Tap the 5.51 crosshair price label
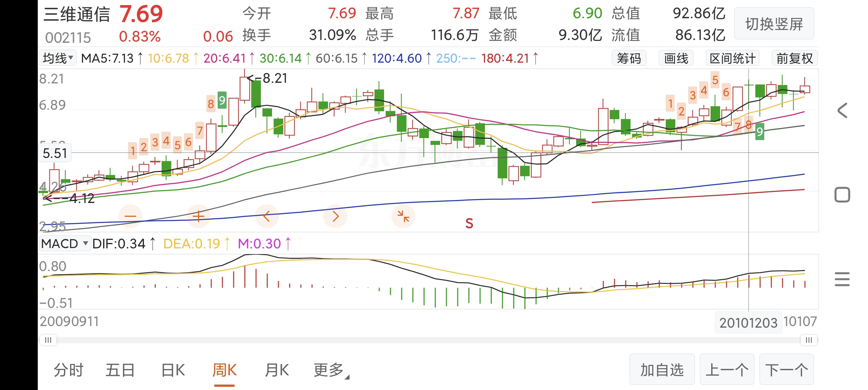Viewport: 868px width, 390px height. [x=55, y=153]
